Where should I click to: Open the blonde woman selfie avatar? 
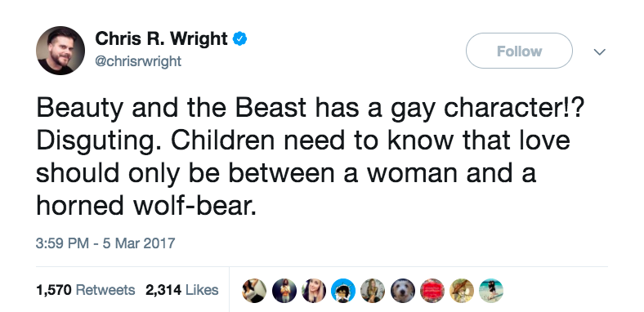314,291
